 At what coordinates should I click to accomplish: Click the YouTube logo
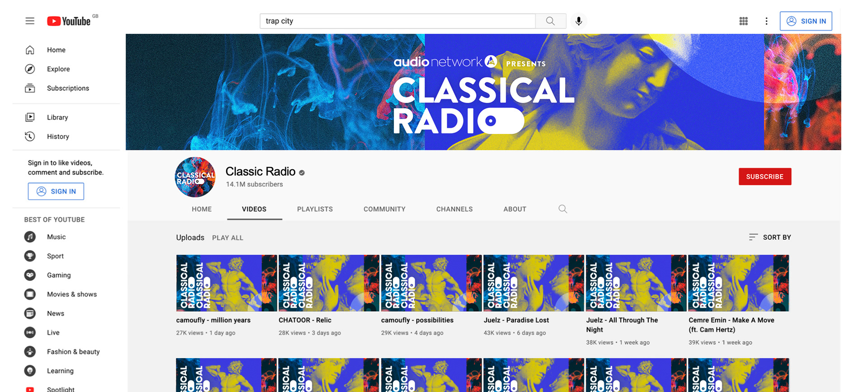tap(69, 21)
